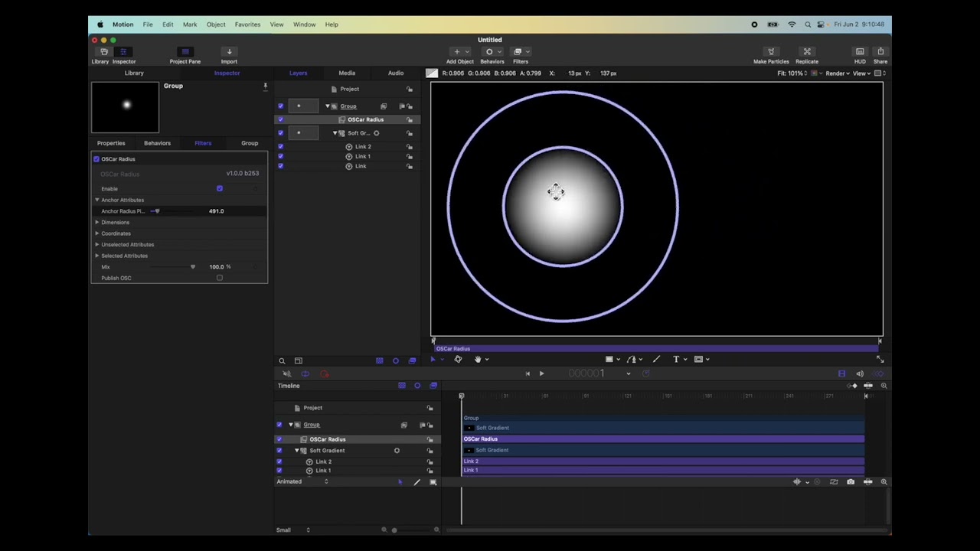Click the Make Particles icon

click(x=770, y=52)
